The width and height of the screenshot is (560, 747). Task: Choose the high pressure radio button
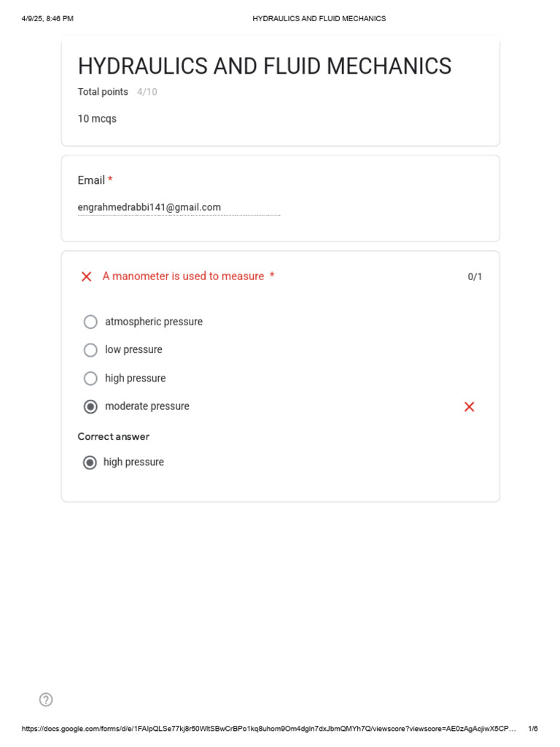[x=90, y=379]
